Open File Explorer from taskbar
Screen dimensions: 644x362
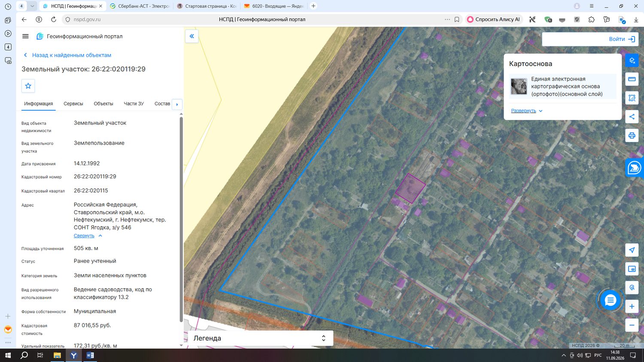57,355
